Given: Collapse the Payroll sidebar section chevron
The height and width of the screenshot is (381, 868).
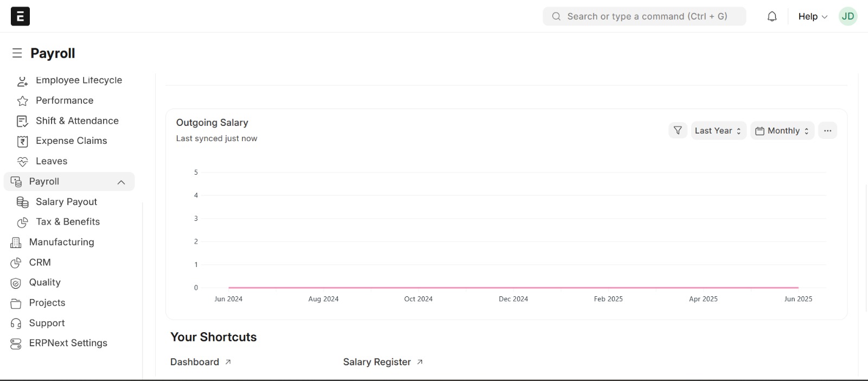Looking at the screenshot, I should [x=121, y=182].
